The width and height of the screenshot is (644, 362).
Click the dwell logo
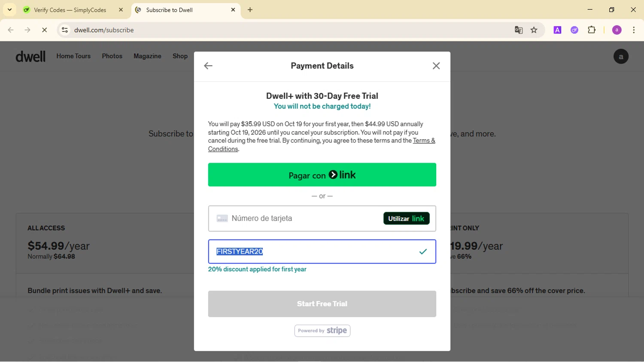pos(30,56)
